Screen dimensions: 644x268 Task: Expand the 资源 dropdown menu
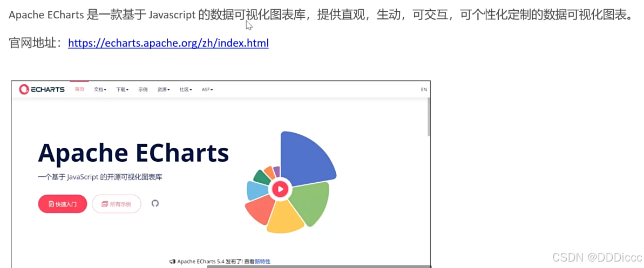pos(164,90)
